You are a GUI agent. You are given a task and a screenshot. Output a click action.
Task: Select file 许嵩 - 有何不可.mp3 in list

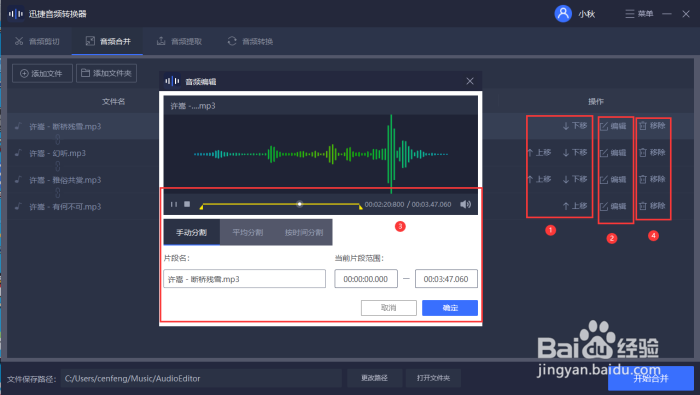pos(65,207)
